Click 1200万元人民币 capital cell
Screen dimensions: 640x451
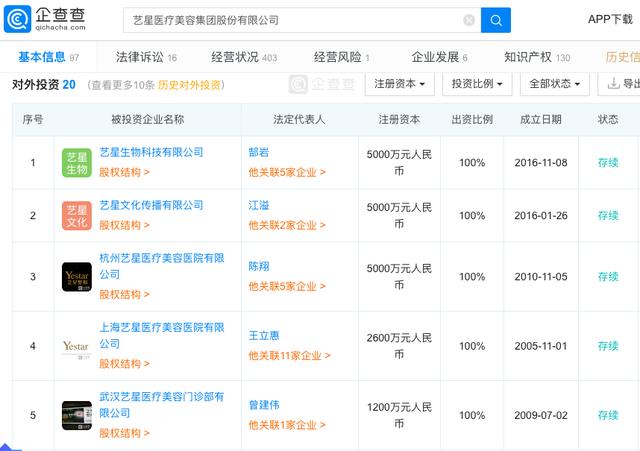(x=399, y=415)
